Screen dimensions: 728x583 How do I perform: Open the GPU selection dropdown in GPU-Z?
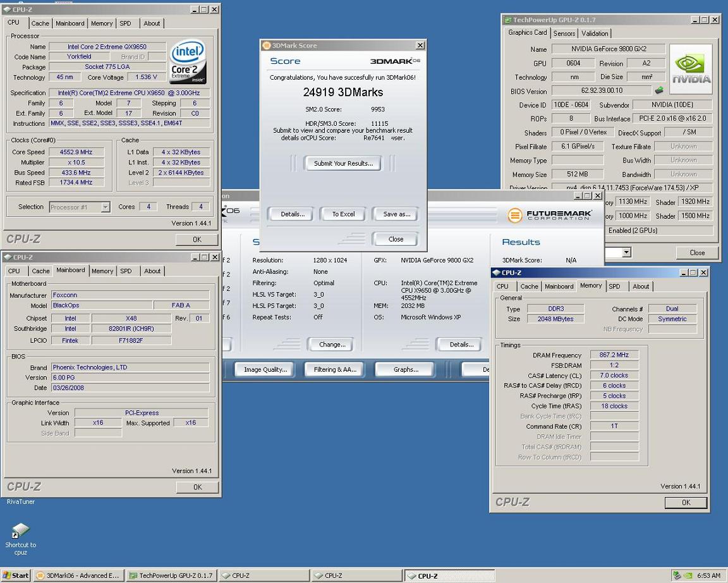(x=626, y=253)
